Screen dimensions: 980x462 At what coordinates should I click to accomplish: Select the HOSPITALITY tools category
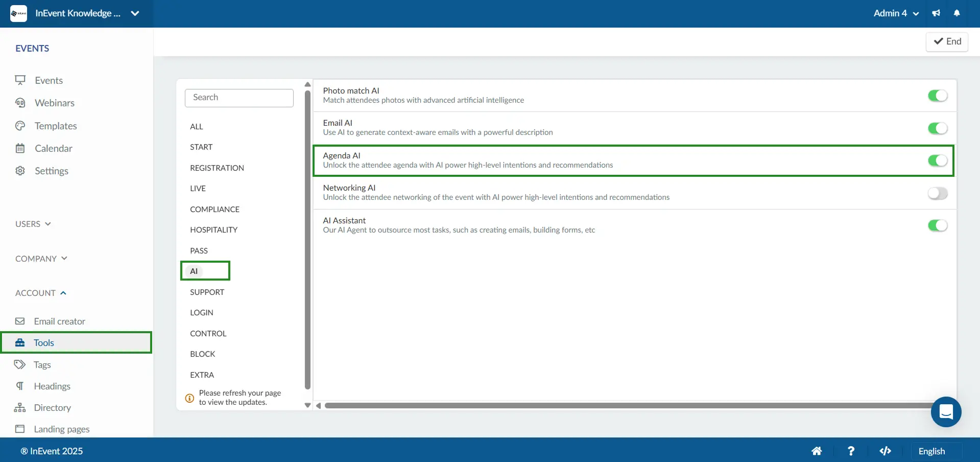click(x=214, y=230)
